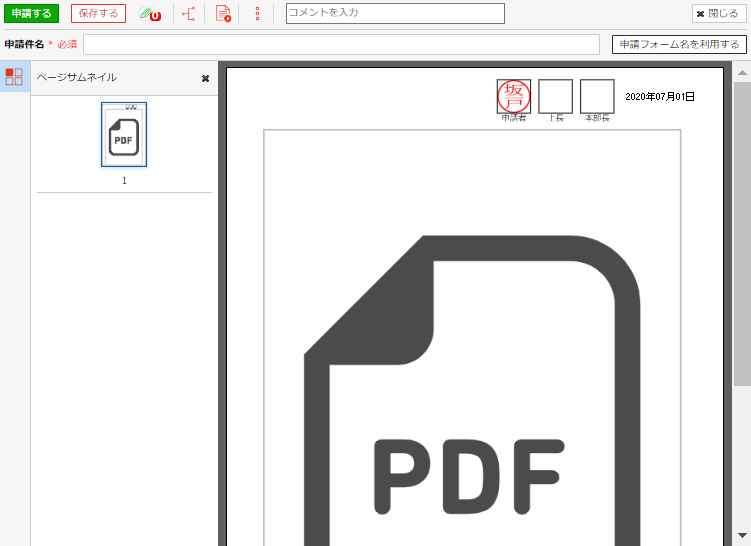The height and width of the screenshot is (546, 751).
Task: Click the 閉じる close button
Action: coord(717,14)
